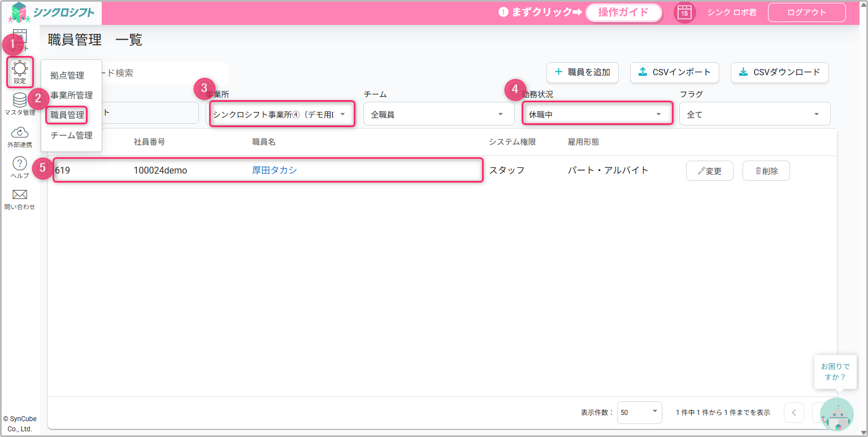The height and width of the screenshot is (437, 868).
Task: Open the フラグ dropdown showing 全て
Action: (x=754, y=114)
